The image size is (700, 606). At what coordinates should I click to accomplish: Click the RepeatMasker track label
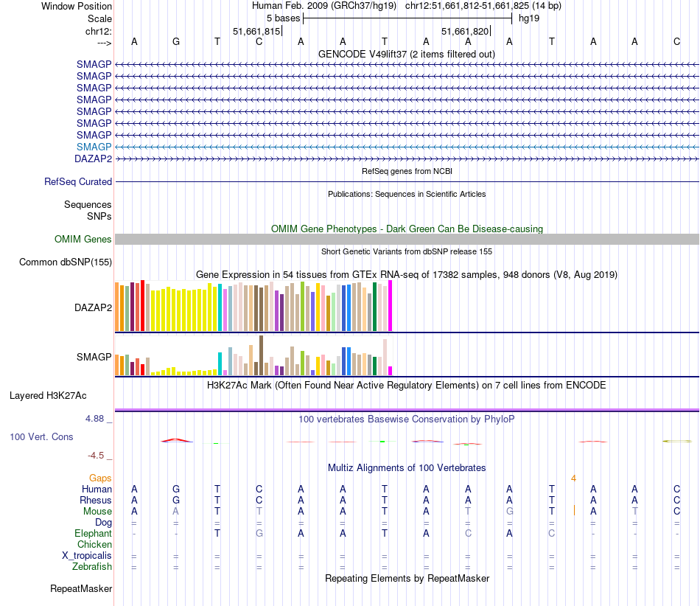pos(81,588)
